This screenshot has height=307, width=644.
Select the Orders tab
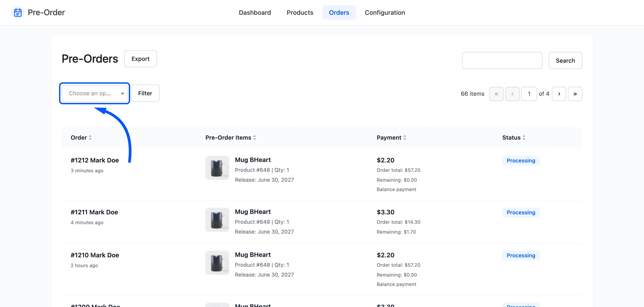339,13
